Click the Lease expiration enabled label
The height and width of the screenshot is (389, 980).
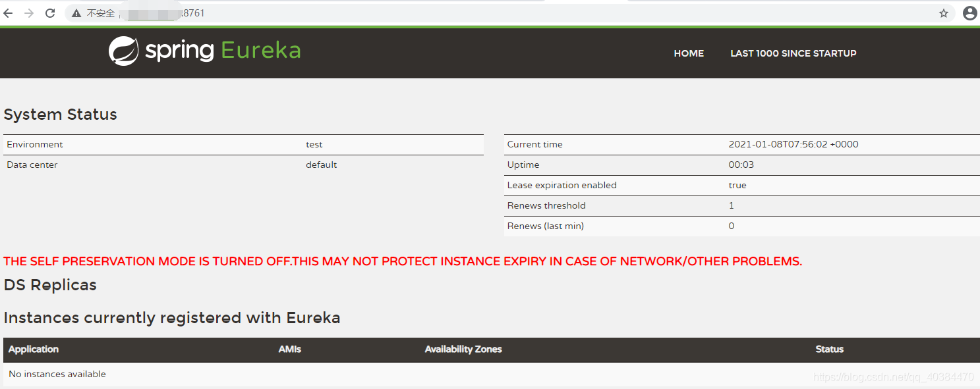[562, 185]
